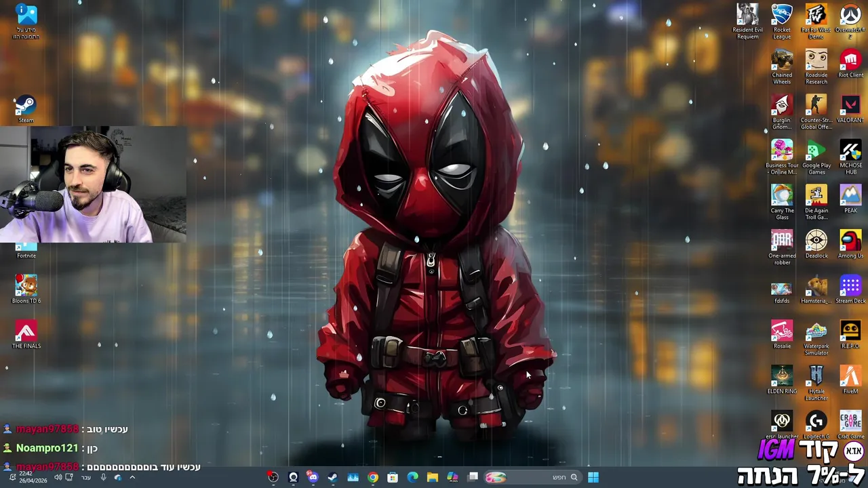This screenshot has height=488, width=868.
Task: Launch the R.E.P.O. desktop icon
Action: [850, 335]
